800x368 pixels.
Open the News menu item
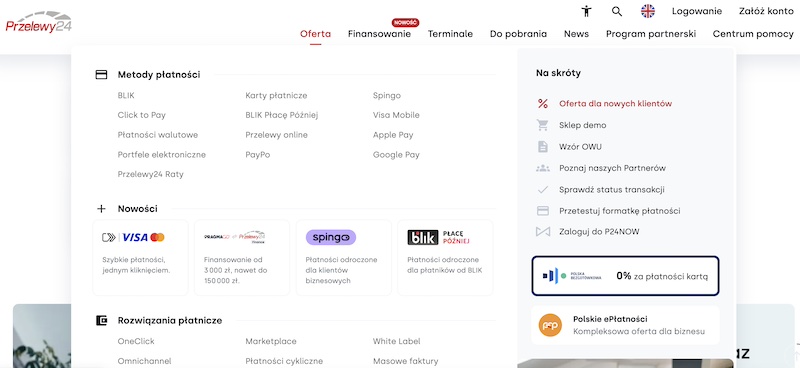click(x=576, y=34)
